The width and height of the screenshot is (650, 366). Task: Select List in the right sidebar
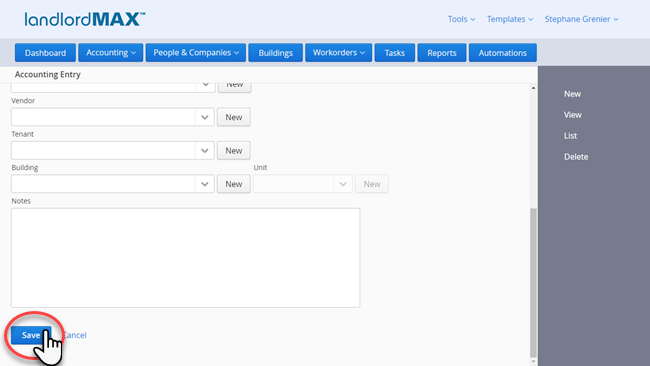tap(570, 136)
